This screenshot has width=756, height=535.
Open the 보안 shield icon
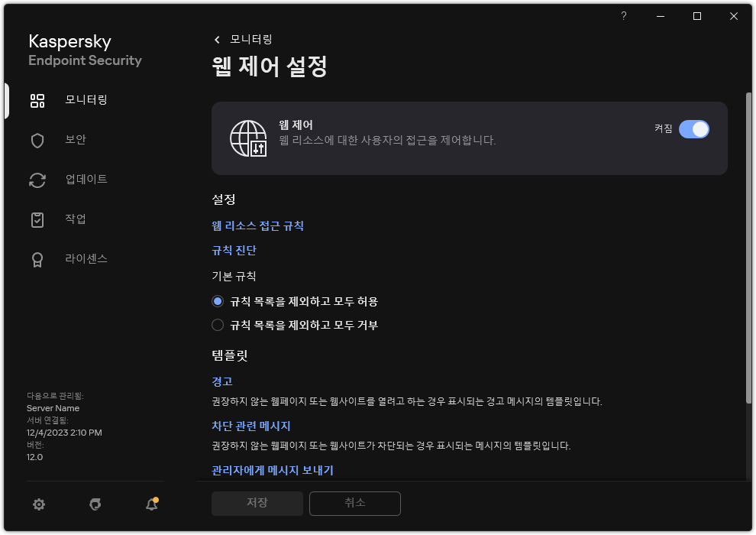[37, 140]
